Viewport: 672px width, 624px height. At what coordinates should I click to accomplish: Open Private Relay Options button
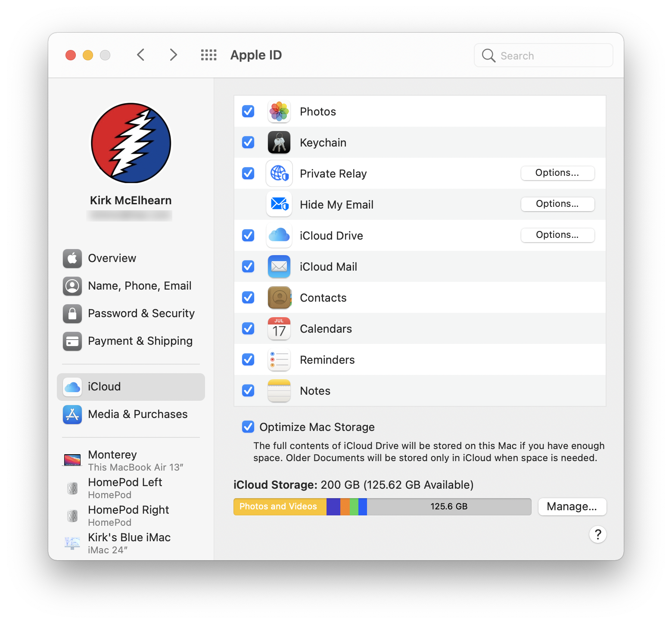coord(557,173)
